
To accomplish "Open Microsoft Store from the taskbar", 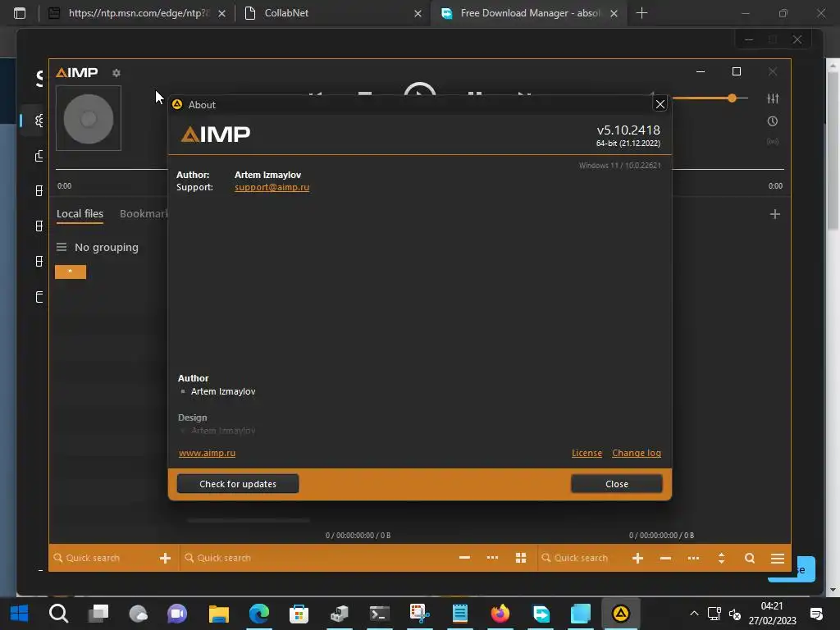I will point(299,614).
